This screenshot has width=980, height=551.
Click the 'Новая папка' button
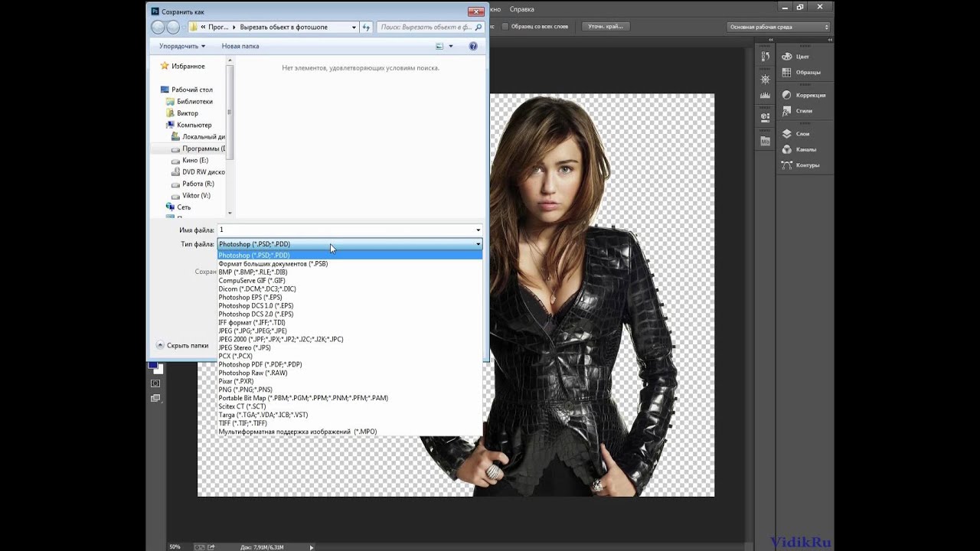[240, 46]
